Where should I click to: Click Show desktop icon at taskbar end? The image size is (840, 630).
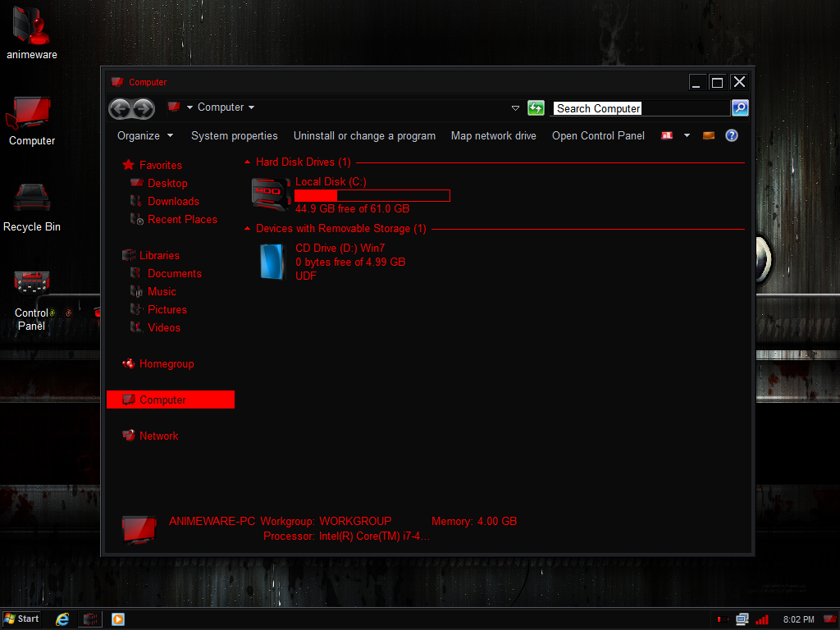coord(830,619)
